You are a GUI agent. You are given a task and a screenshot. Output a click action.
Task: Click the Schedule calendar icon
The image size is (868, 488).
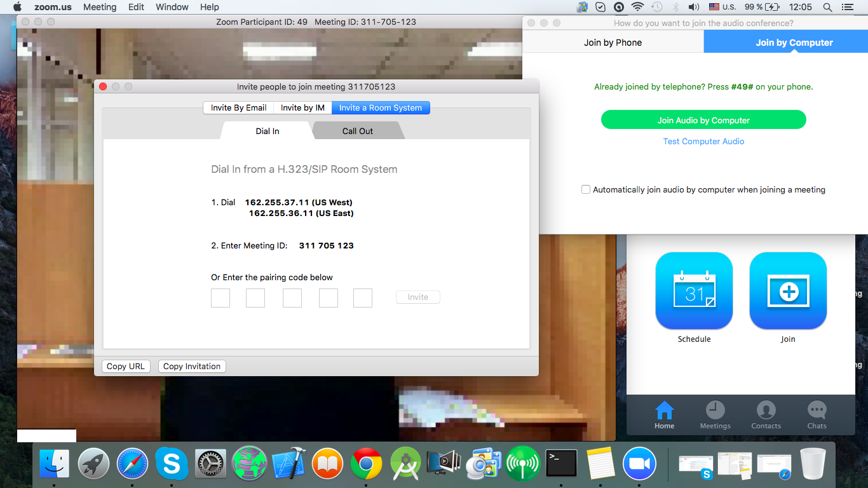click(694, 291)
